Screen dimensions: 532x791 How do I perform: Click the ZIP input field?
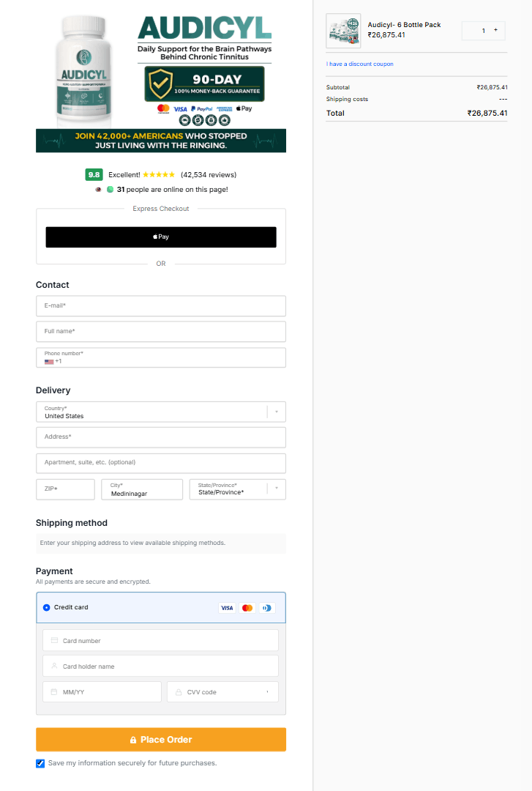tap(65, 489)
